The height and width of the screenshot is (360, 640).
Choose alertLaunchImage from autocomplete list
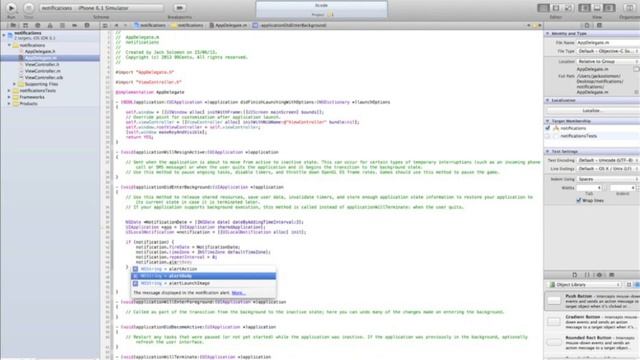point(203,283)
